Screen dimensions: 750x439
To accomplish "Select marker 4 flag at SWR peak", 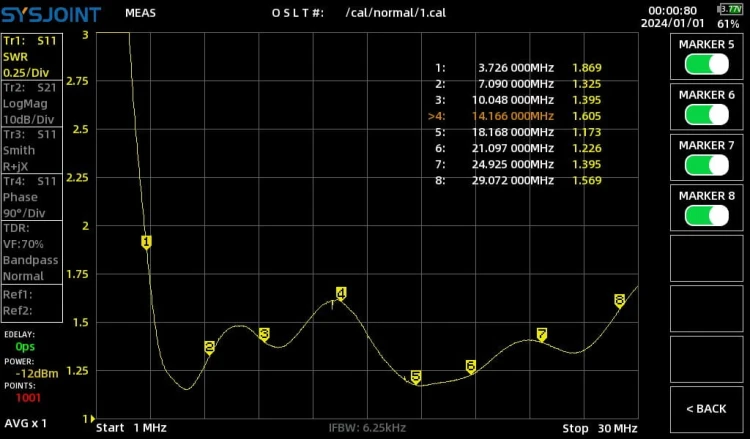I will [341, 293].
